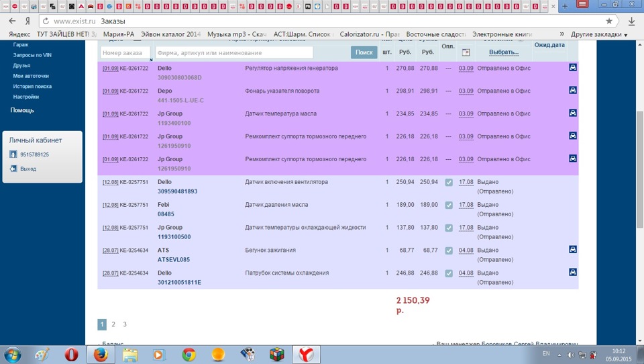
Task: Toggle paid checkbox for Датчик температуры охлаждающей жидкости
Action: 449,228
